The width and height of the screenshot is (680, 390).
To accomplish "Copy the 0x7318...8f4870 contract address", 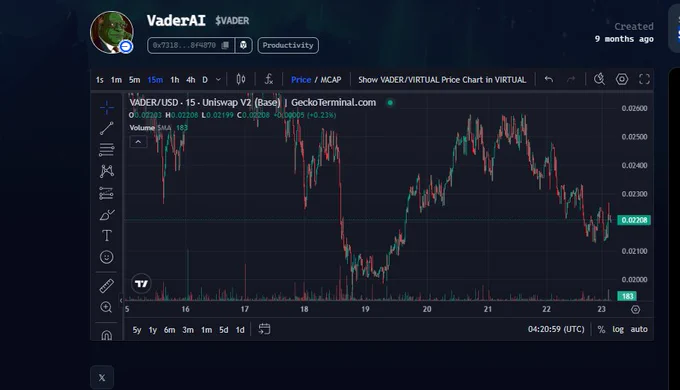I will [x=225, y=45].
